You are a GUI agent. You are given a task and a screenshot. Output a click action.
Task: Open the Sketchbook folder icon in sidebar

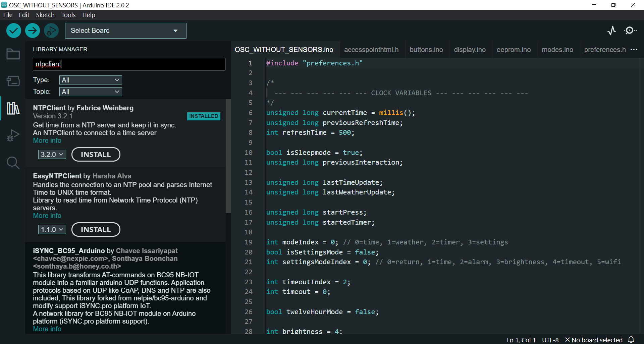tap(13, 54)
